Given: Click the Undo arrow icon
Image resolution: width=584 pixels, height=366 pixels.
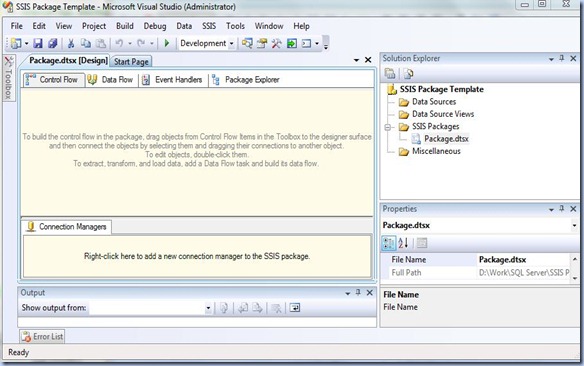Looking at the screenshot, I should pyautogui.click(x=119, y=44).
